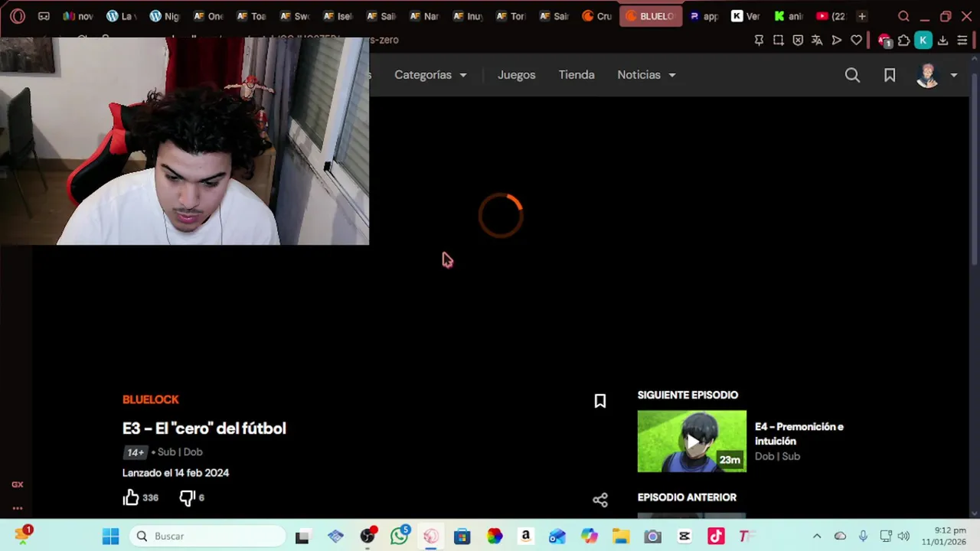
Task: Open the red extension icon with badge
Action: tap(884, 41)
